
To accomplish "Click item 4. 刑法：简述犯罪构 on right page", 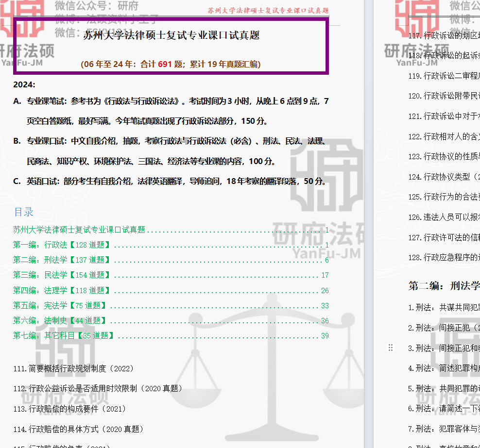I will click(x=444, y=368).
